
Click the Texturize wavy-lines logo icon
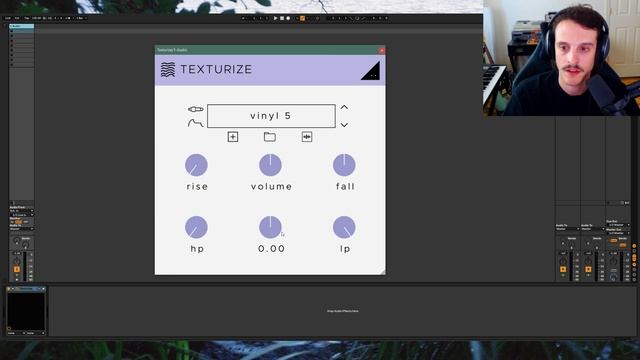168,70
